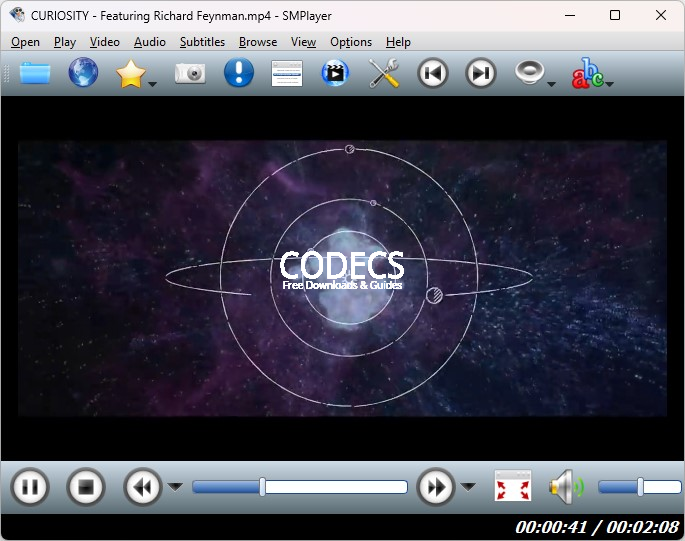This screenshot has width=685, height=541.
Task: Open the Options menu
Action: pos(351,42)
